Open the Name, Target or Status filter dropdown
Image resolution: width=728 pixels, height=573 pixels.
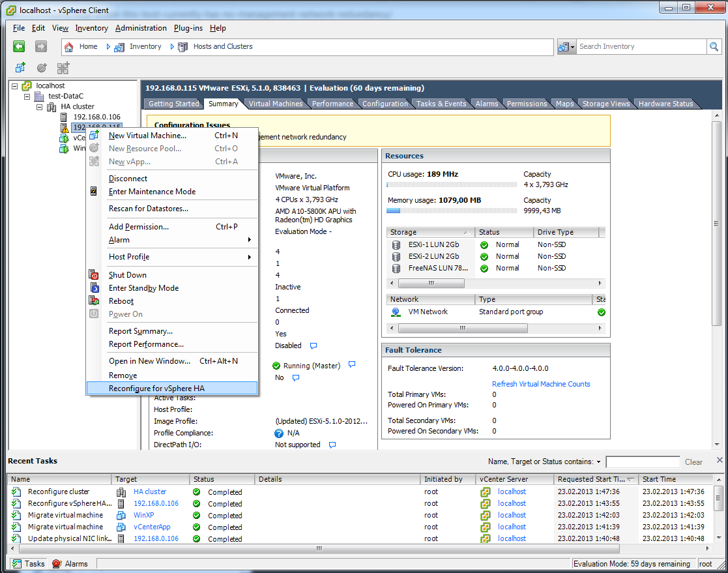(598, 462)
